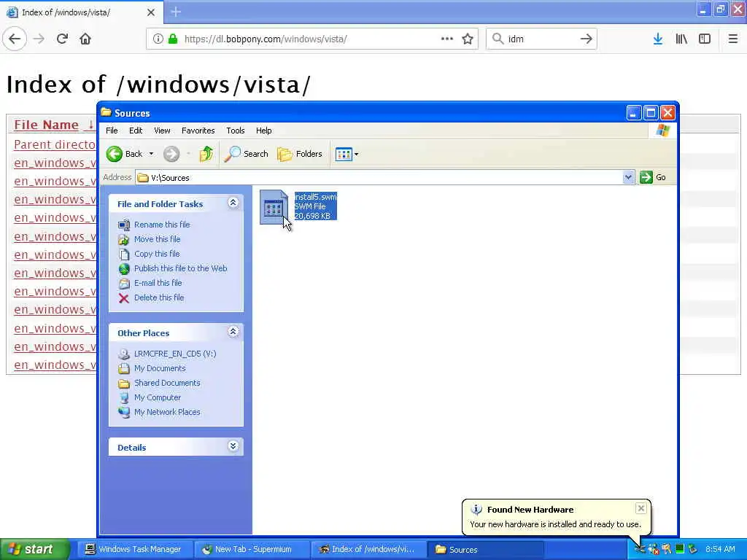Click the Back button in Sources window
This screenshot has width=747, height=560.
click(124, 154)
